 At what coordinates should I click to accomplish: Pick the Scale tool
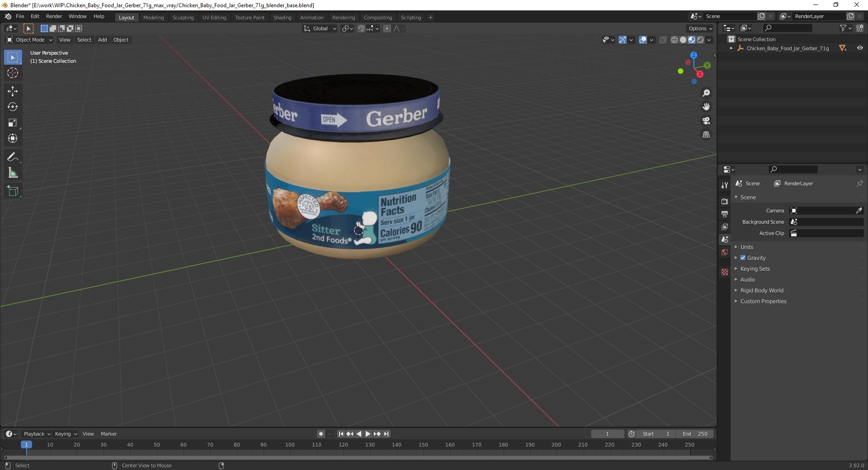pos(13,123)
